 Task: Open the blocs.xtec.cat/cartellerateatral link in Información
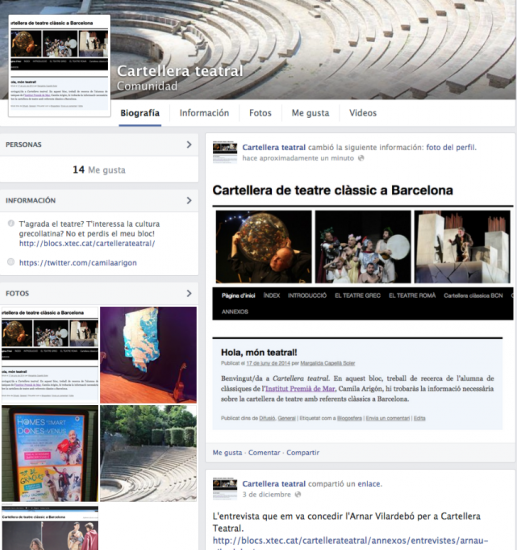(x=87, y=243)
